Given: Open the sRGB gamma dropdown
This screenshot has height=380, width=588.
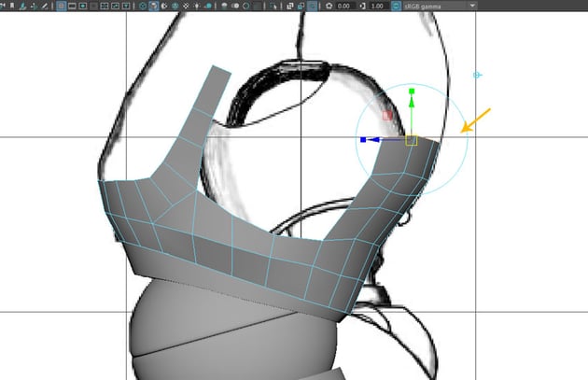Looking at the screenshot, I should click(x=440, y=6).
